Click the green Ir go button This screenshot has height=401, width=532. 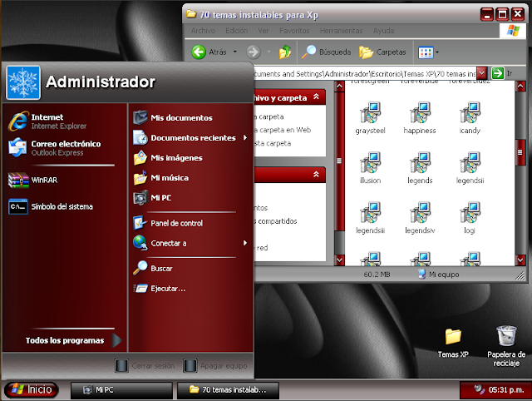(498, 73)
